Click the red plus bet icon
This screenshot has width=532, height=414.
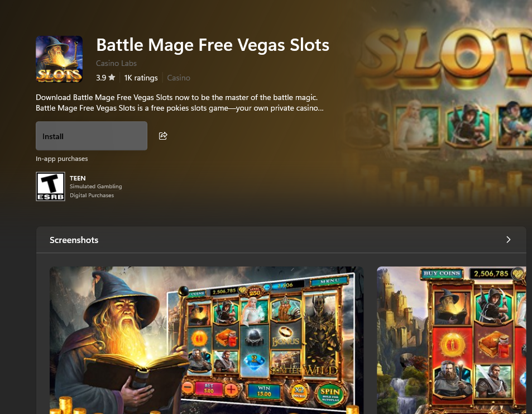pyautogui.click(x=232, y=389)
